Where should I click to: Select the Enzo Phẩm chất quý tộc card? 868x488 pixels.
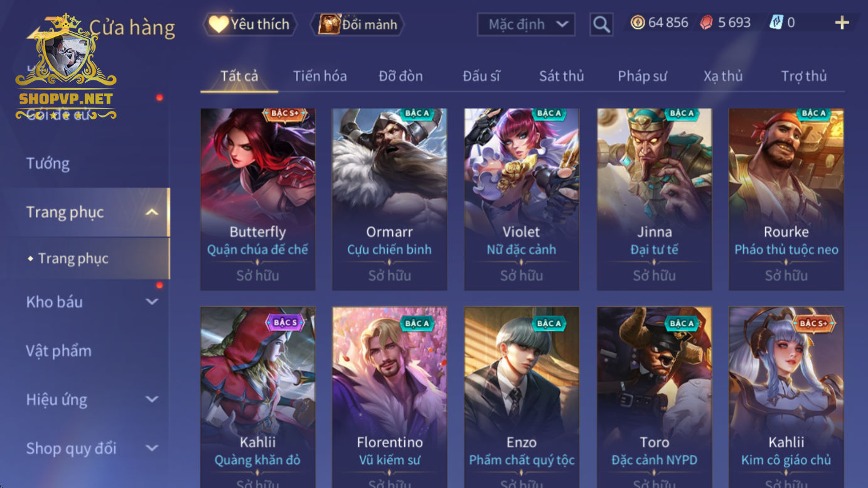click(x=522, y=397)
